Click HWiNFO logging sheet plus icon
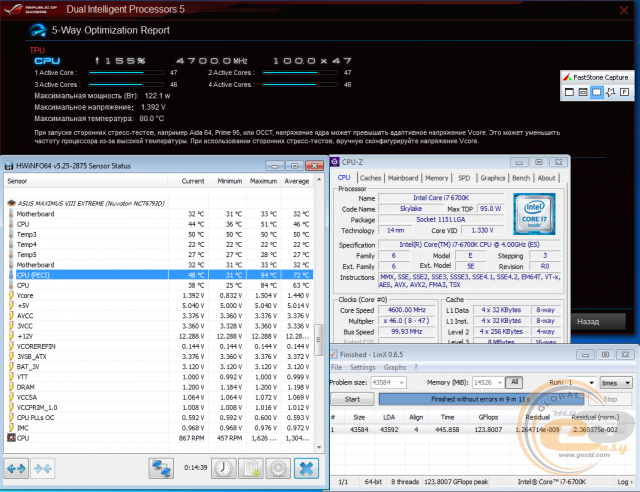The width and height of the screenshot is (640, 492). 251,468
